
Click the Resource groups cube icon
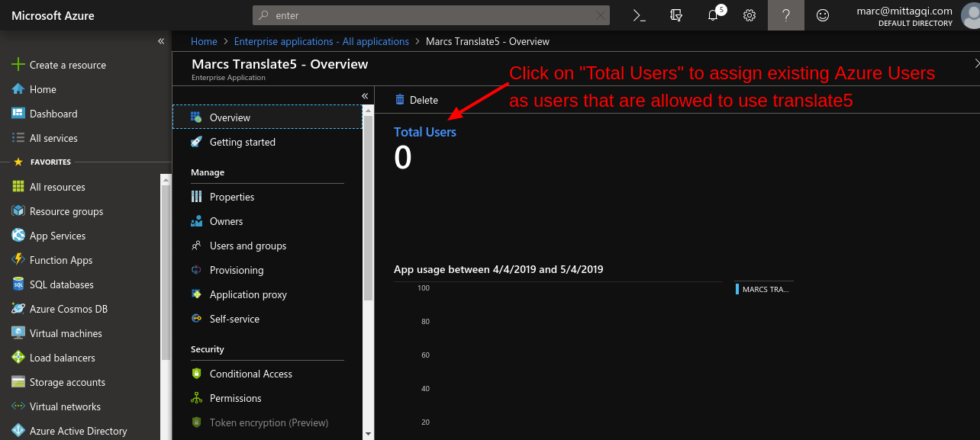click(18, 211)
